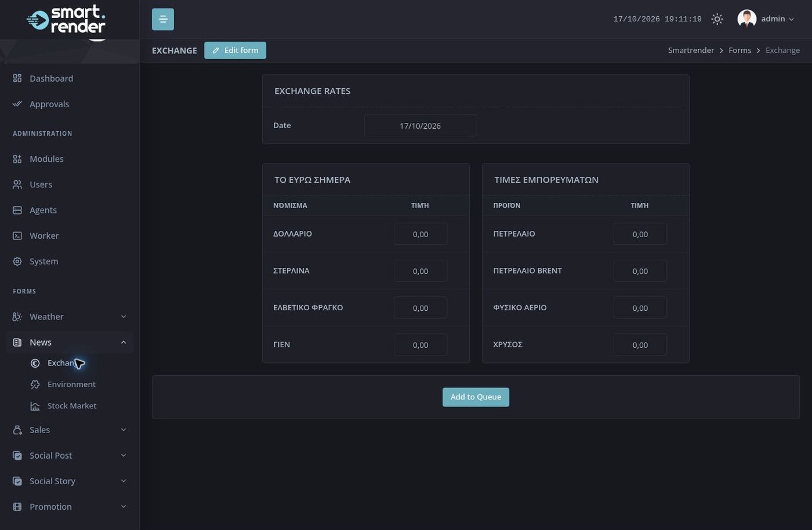Click the Users people icon
Screen dimensions: 812x530
(17, 184)
